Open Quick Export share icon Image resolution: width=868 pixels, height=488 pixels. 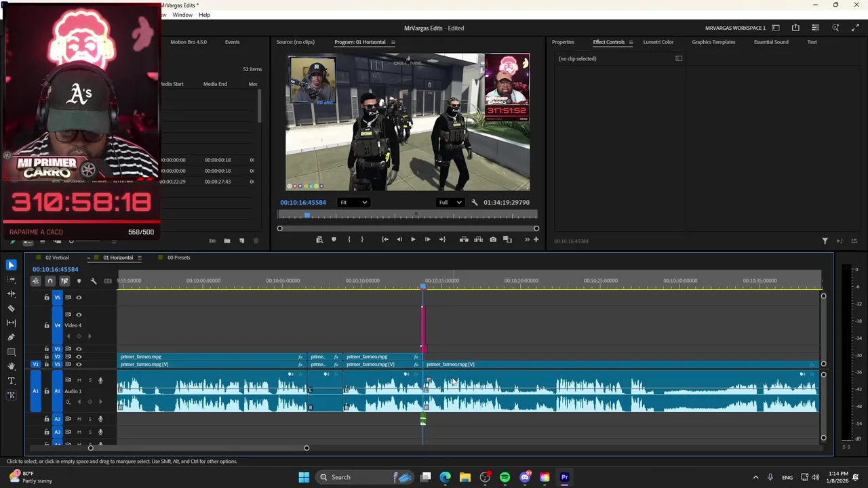point(795,28)
